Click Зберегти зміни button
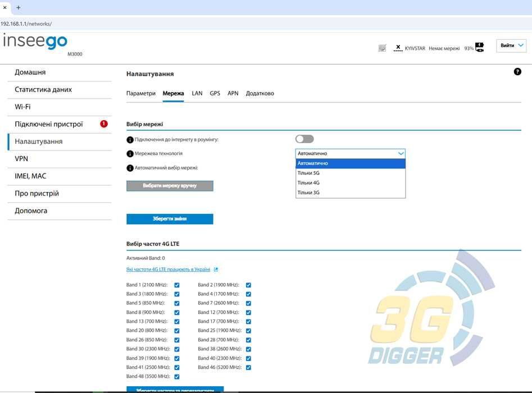This screenshot has width=532, height=393. pos(170,219)
